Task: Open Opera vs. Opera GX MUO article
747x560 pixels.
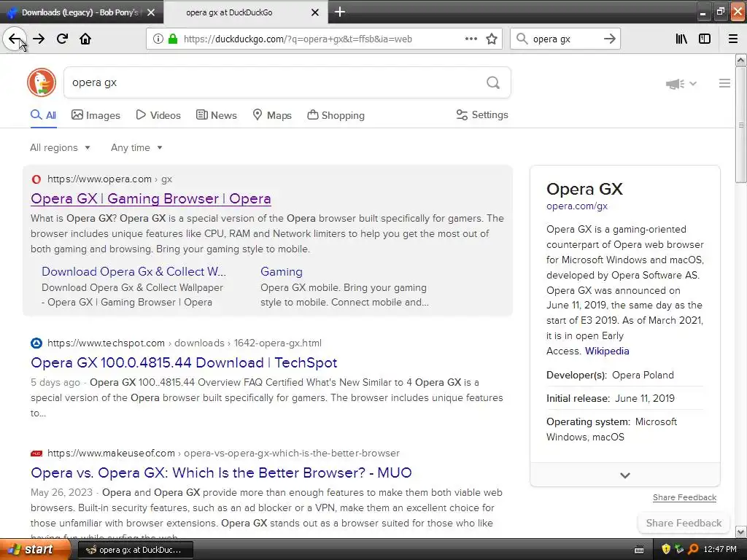Action: [x=221, y=472]
